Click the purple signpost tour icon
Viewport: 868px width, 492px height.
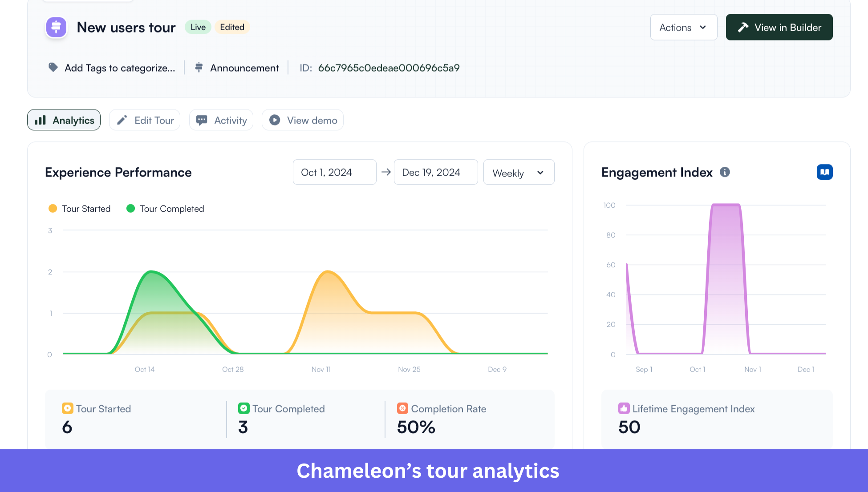57,28
